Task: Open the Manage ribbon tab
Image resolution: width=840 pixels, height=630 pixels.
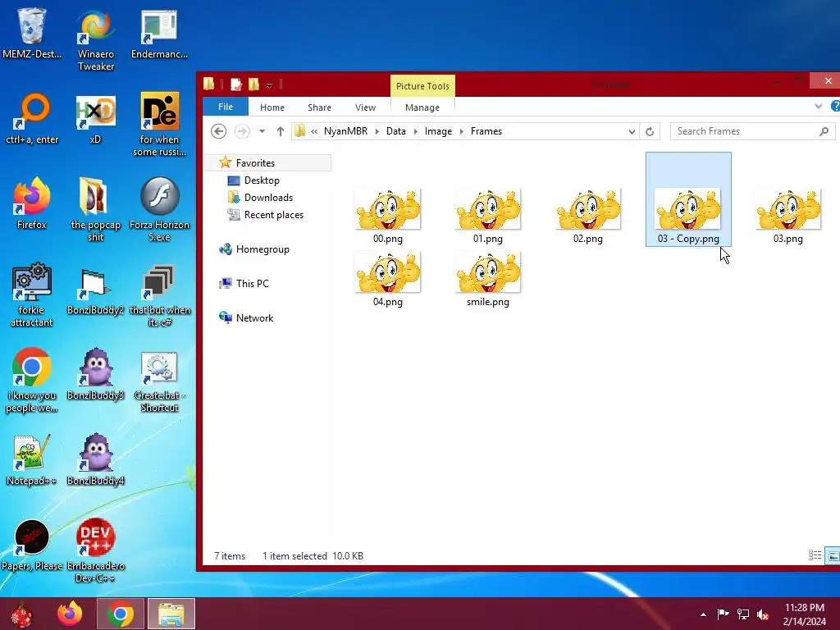Action: click(x=422, y=107)
